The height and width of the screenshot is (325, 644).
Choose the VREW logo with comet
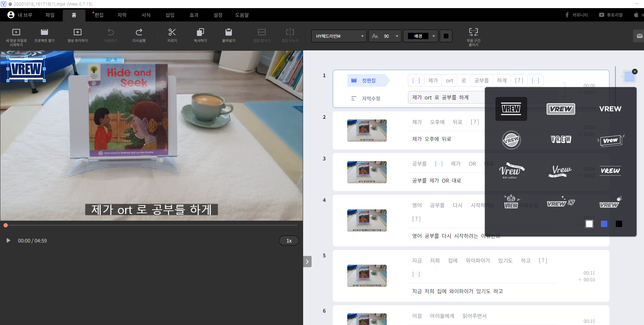pos(611,202)
